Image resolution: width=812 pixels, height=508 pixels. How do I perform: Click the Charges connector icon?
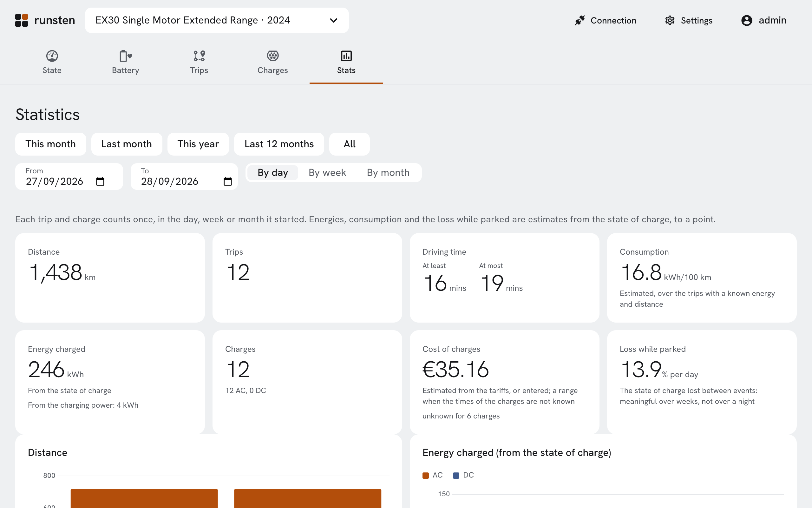coord(273,56)
